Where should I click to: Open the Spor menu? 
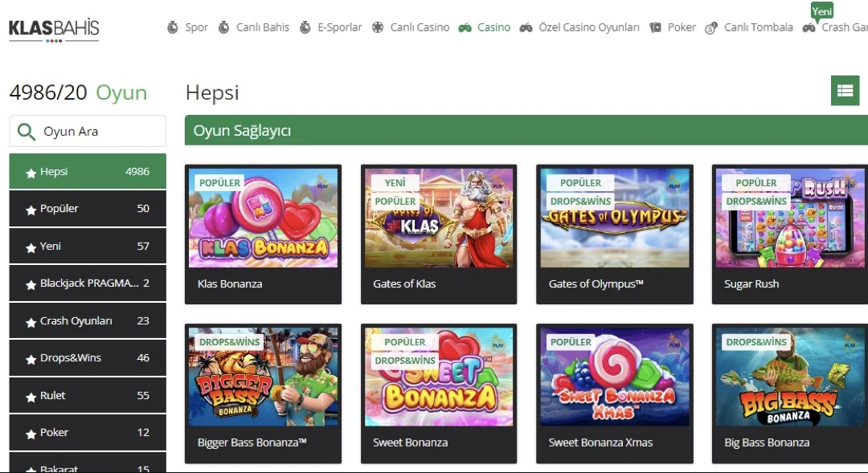(197, 27)
